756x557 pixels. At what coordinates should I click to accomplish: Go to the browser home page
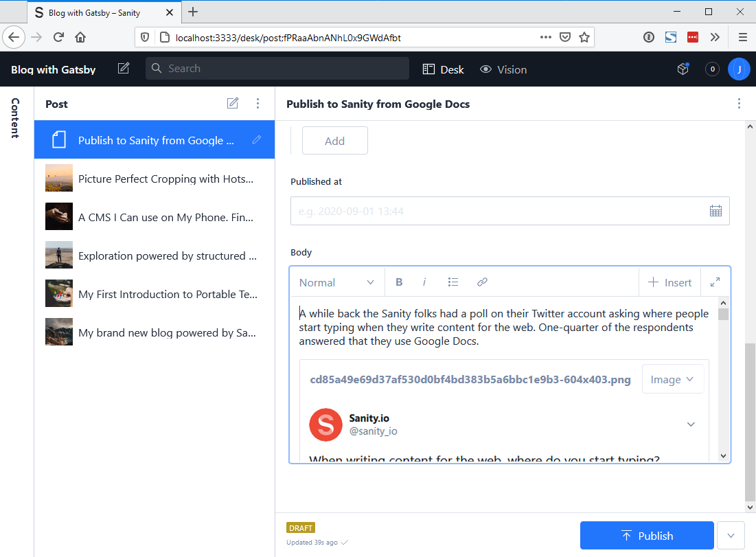80,37
